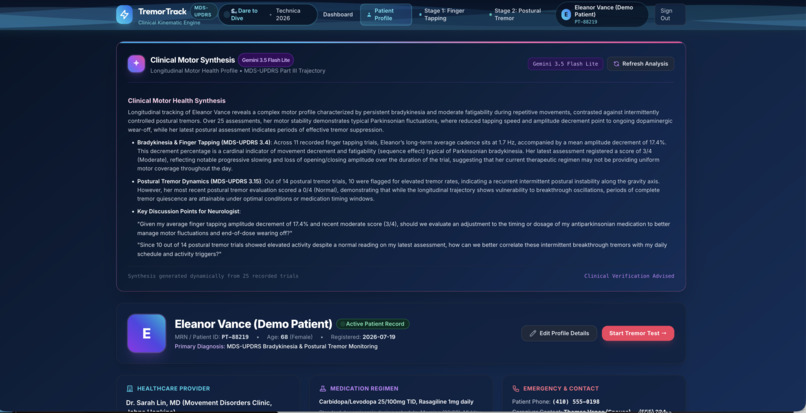Image resolution: width=806 pixels, height=413 pixels.
Task: Click the Dare to Dive link
Action: [245, 14]
